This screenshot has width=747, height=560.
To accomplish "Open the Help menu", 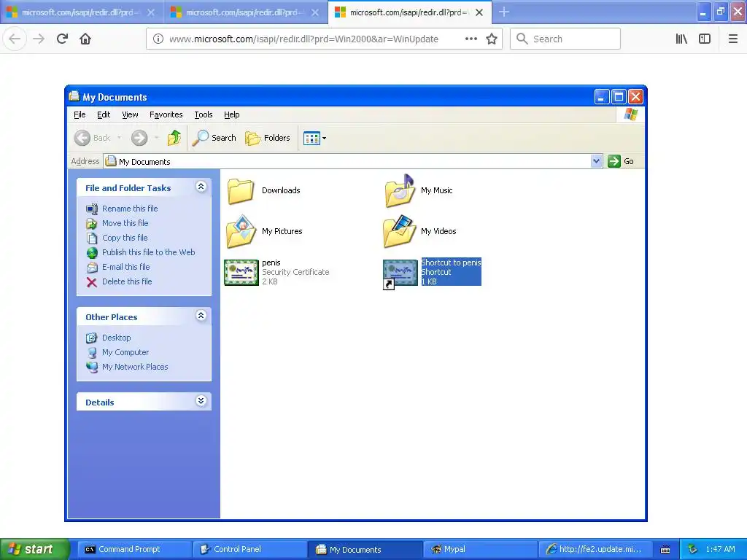I will tap(231, 114).
